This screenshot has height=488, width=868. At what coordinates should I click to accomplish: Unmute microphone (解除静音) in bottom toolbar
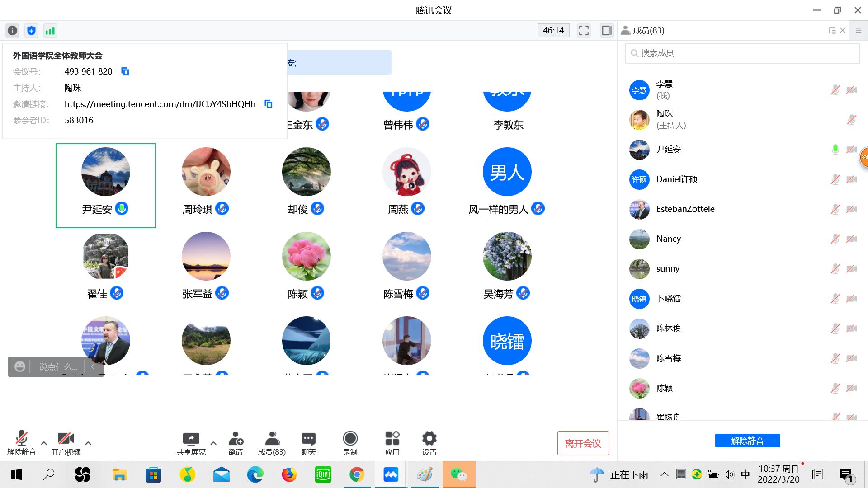[x=21, y=443]
